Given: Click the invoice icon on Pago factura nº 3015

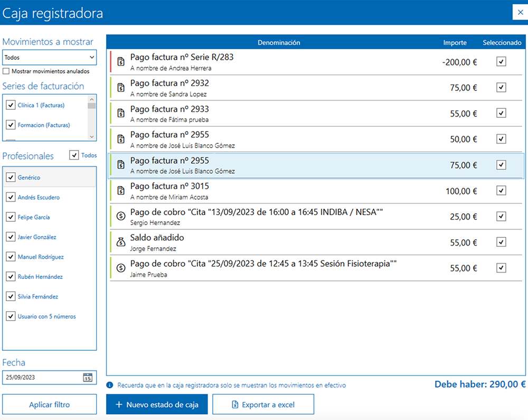Looking at the screenshot, I should pos(120,190).
